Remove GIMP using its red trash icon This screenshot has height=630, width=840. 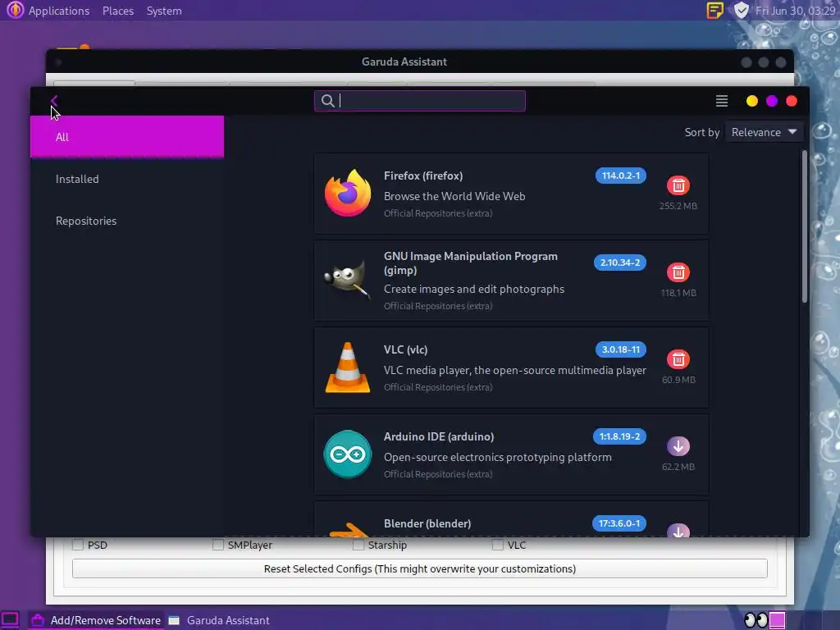tap(678, 272)
